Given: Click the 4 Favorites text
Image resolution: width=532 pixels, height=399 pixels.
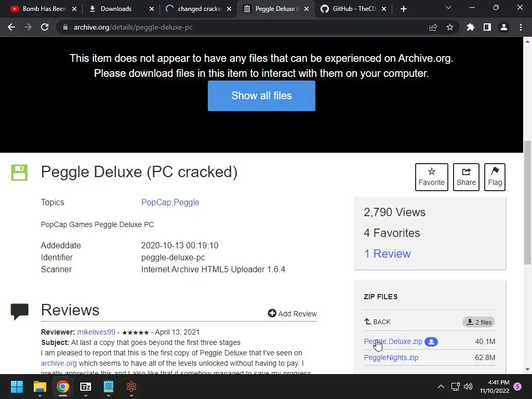Looking at the screenshot, I should click(392, 233).
